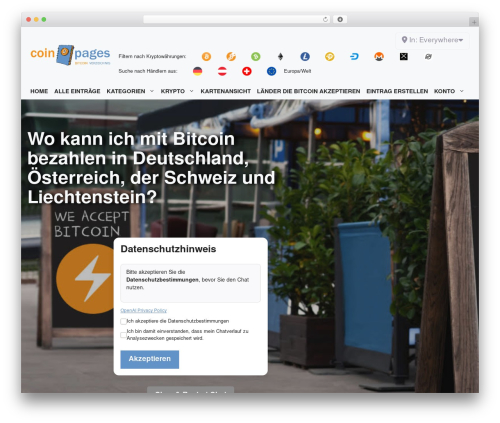Open the KATEGORIEN menu item

pos(126,91)
